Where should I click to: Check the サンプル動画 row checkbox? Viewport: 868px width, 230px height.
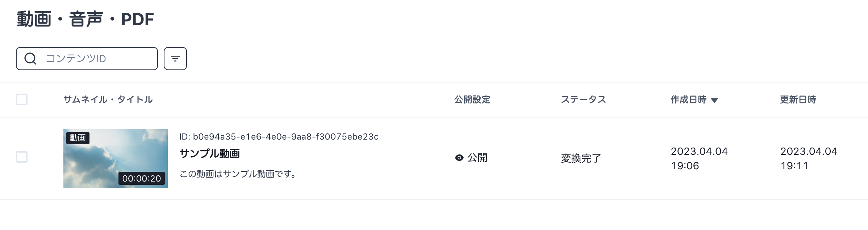tap(22, 157)
